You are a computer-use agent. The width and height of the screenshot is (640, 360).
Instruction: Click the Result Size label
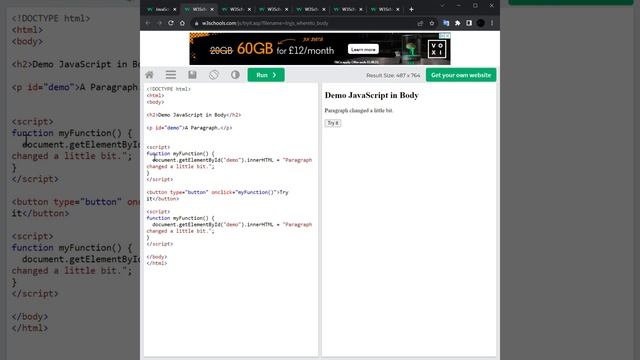point(393,76)
